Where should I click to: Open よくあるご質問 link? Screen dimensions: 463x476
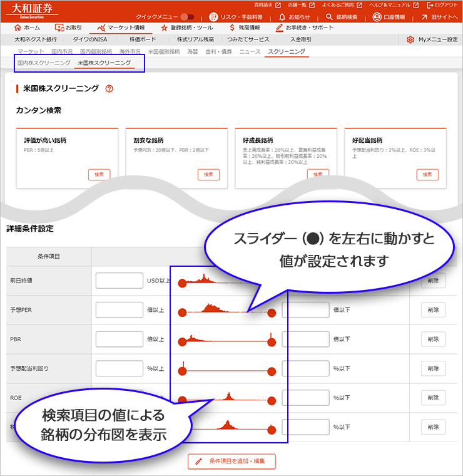coord(342,5)
